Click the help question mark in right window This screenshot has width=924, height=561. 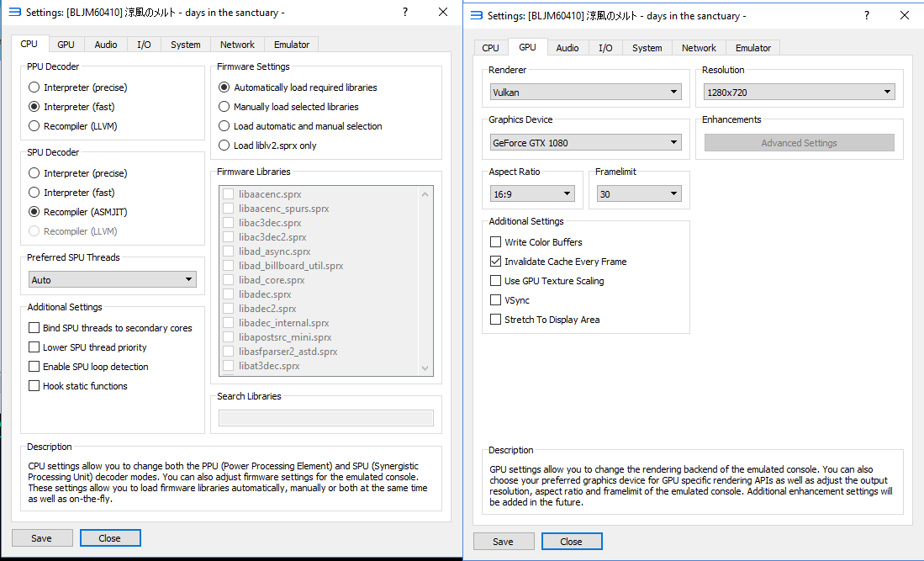click(868, 15)
